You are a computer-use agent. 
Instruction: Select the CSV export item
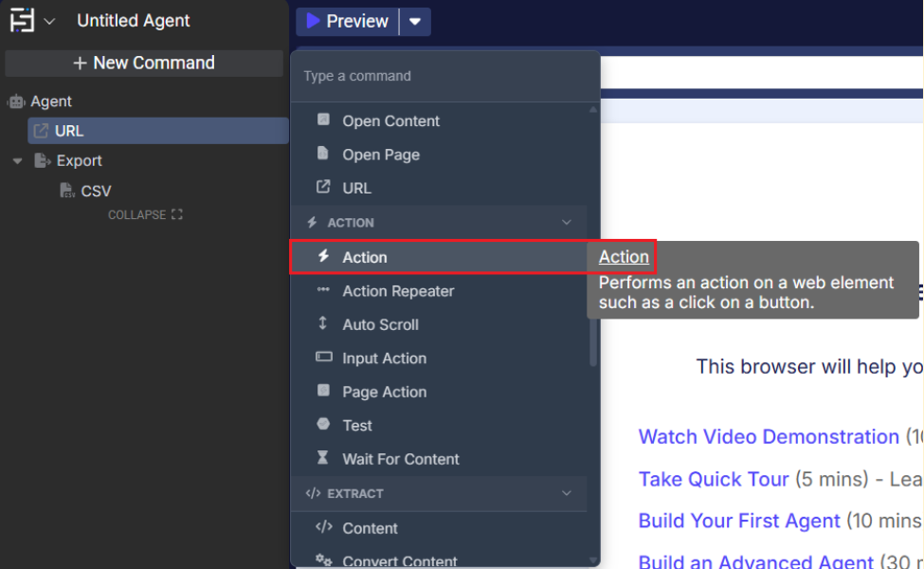(x=95, y=191)
